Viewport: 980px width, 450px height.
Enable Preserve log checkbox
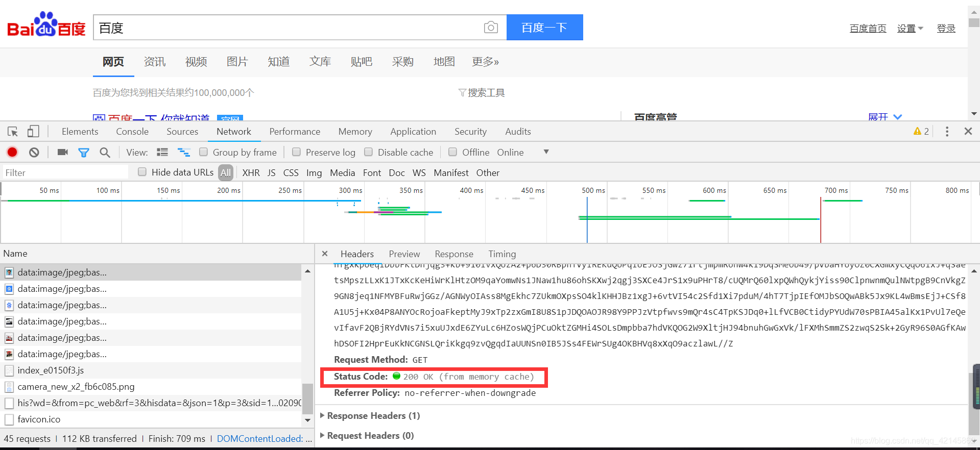[x=296, y=152]
